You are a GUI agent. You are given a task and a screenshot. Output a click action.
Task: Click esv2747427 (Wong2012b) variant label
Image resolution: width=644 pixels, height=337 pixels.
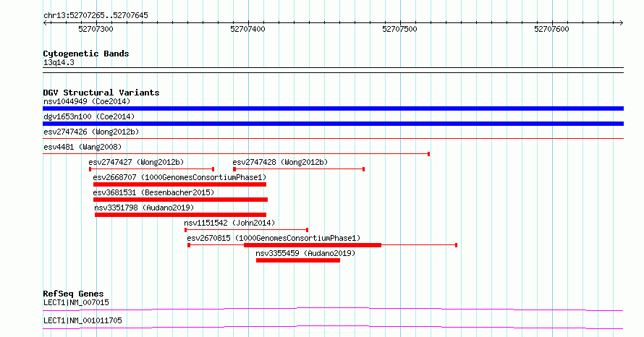click(x=136, y=162)
